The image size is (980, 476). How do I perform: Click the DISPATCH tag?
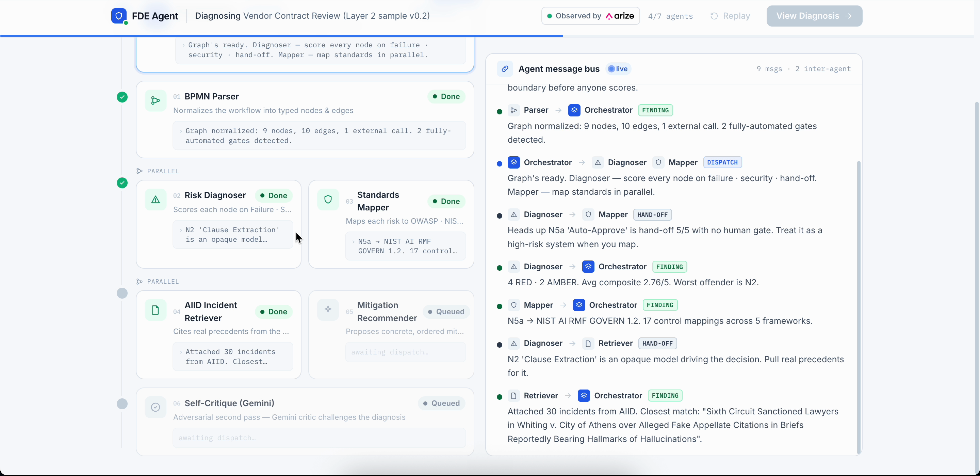click(722, 163)
